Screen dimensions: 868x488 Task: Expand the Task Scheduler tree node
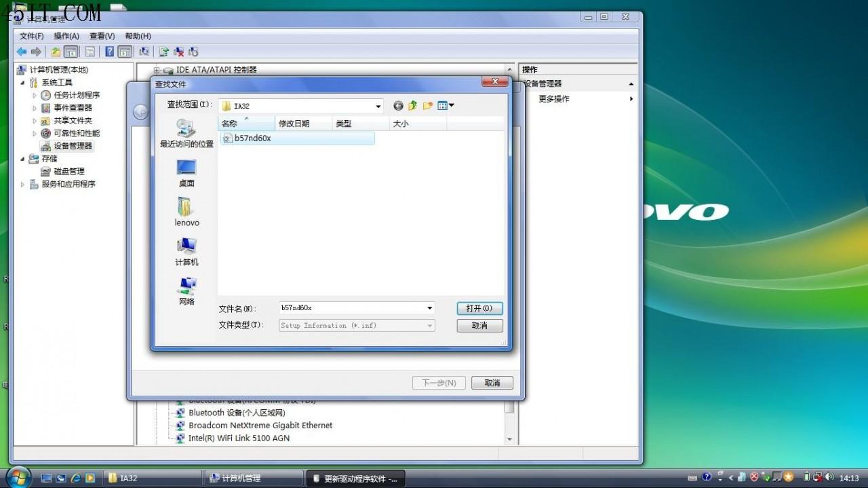pyautogui.click(x=35, y=95)
